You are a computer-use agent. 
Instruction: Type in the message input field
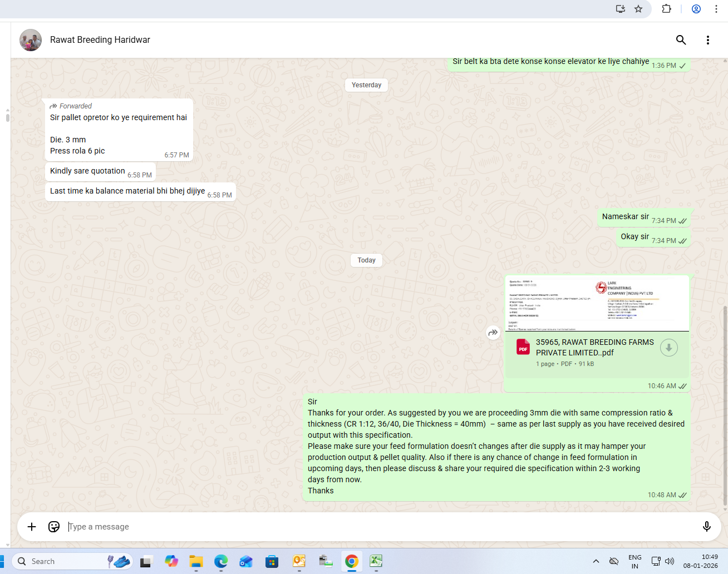(378, 527)
